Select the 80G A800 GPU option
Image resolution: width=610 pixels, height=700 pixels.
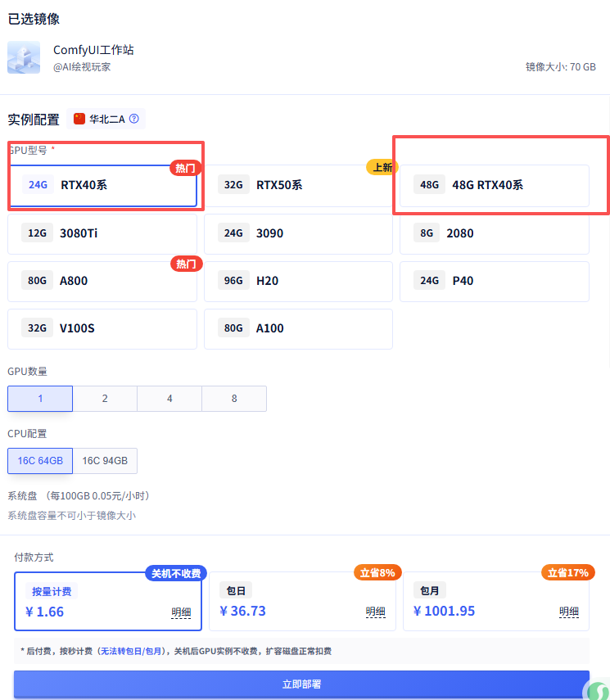102,281
